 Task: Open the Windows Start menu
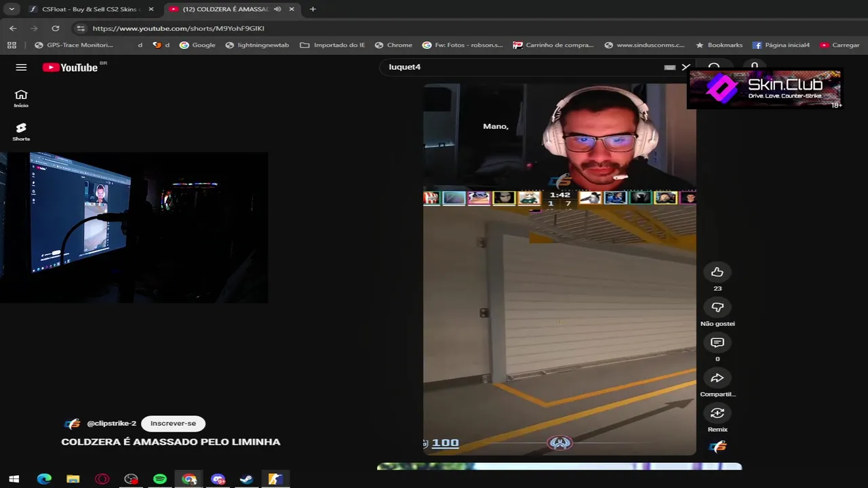[x=14, y=479]
